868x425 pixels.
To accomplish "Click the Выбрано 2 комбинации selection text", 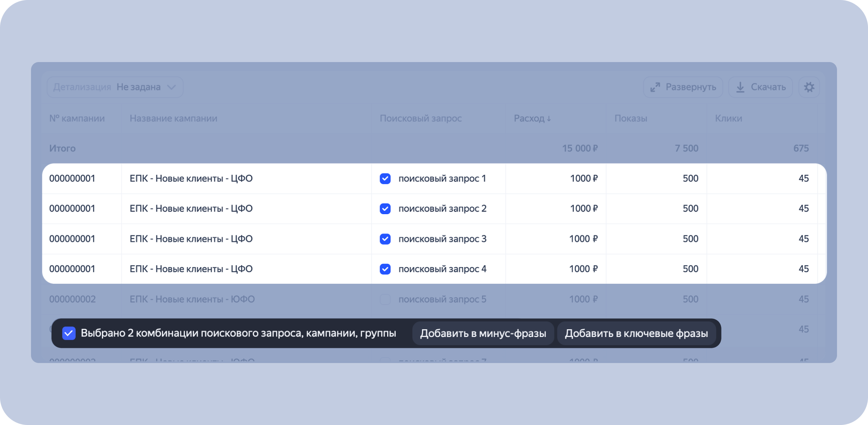I will (x=238, y=333).
